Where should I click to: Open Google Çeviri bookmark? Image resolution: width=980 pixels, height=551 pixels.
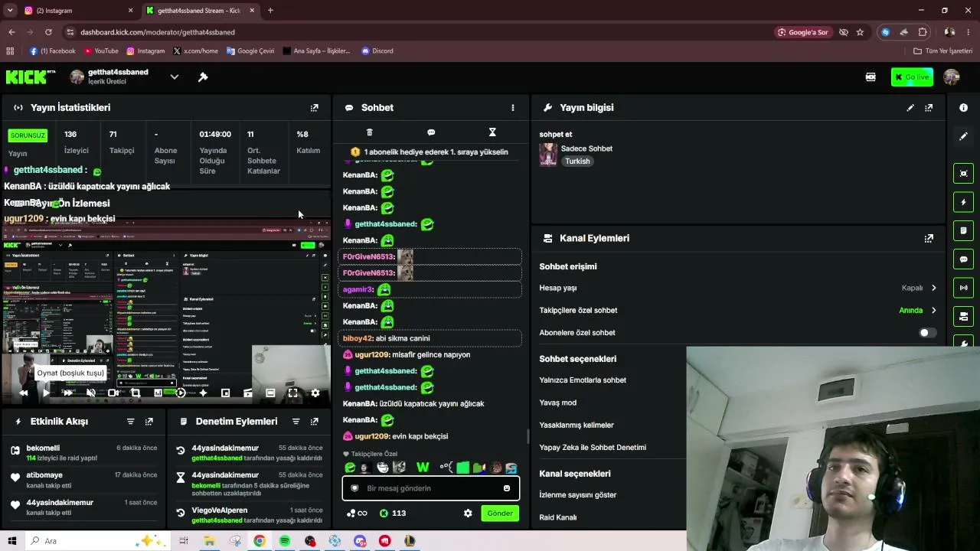pos(250,51)
